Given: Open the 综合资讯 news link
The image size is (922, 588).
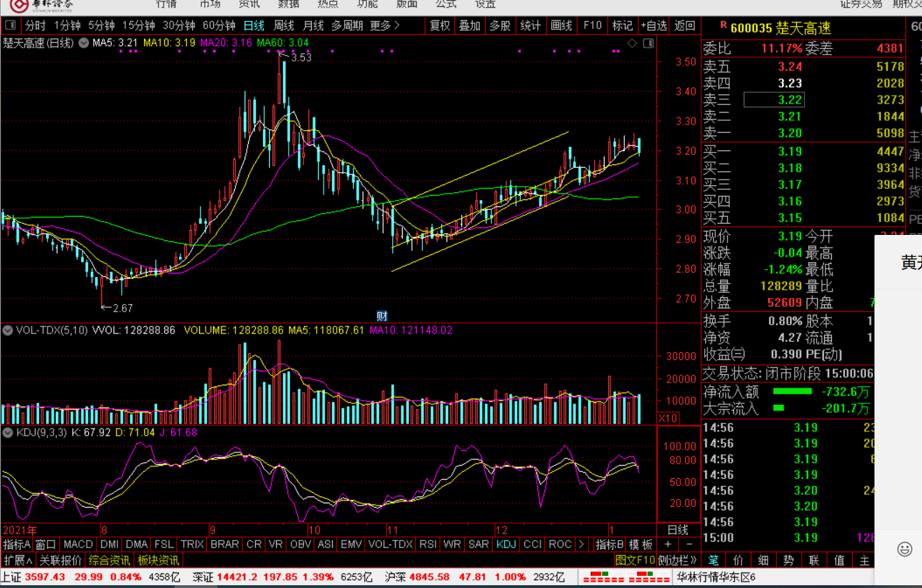Looking at the screenshot, I should point(108,561).
